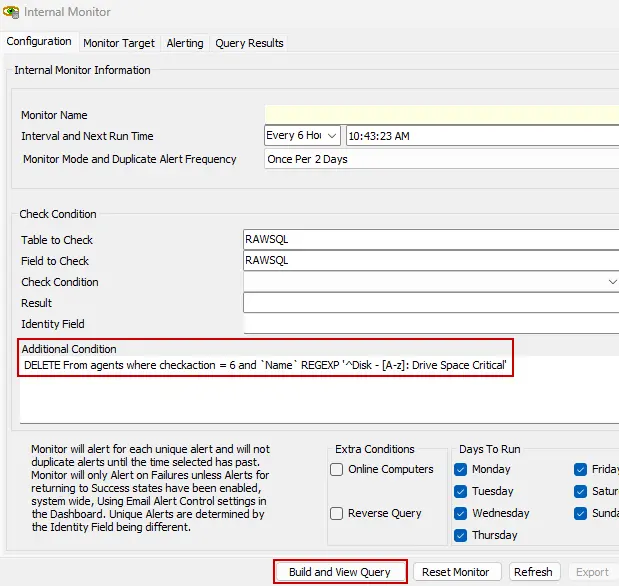Expand the Check Condition dropdown arrow
619x586 pixels.
[611, 282]
